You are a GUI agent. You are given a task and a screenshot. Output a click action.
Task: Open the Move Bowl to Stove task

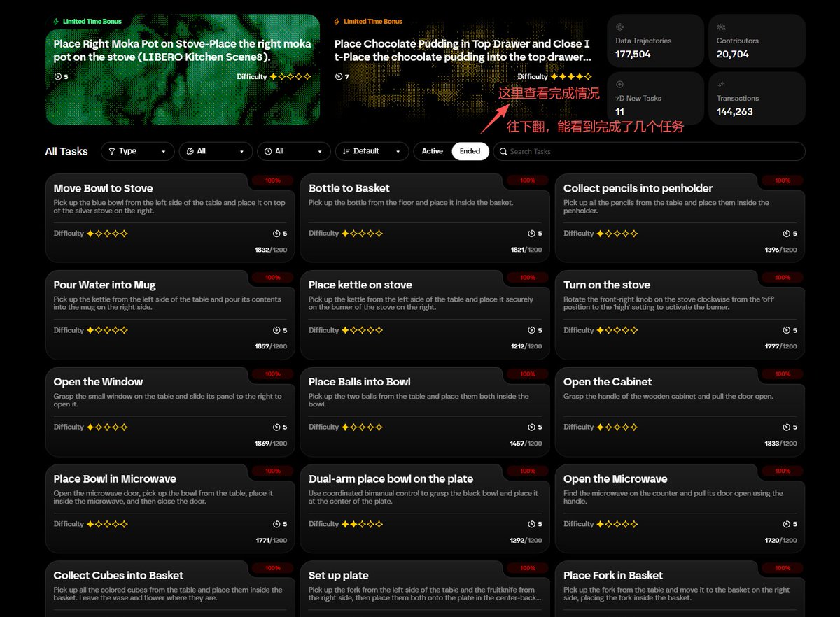[x=170, y=218]
